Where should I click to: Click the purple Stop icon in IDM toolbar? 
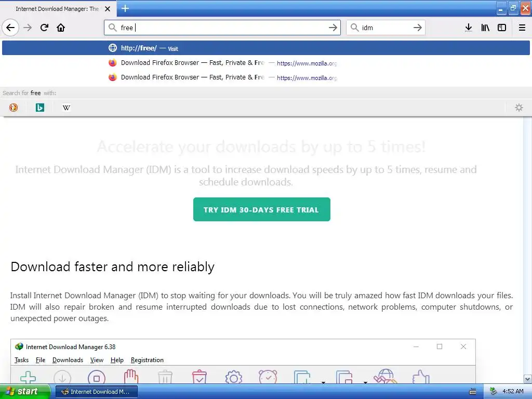97,377
